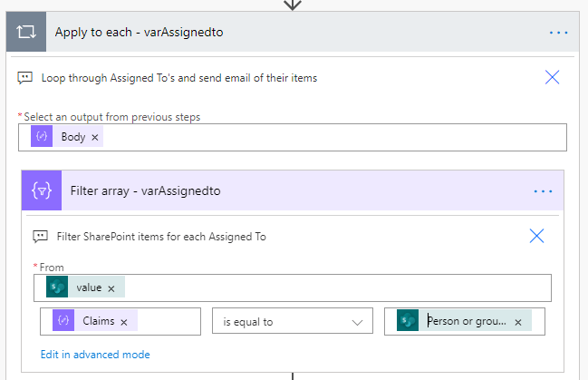Remove the Person or group token
The image size is (588, 380).
click(x=518, y=322)
